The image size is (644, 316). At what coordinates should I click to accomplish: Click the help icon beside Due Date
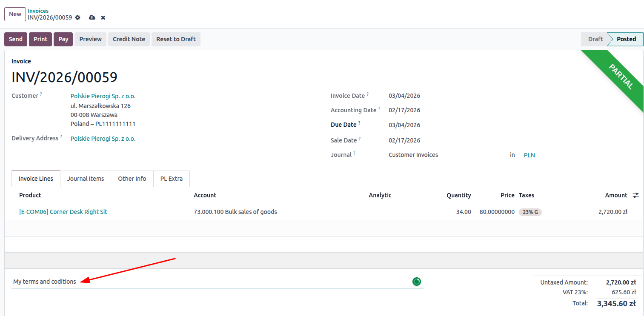(359, 123)
